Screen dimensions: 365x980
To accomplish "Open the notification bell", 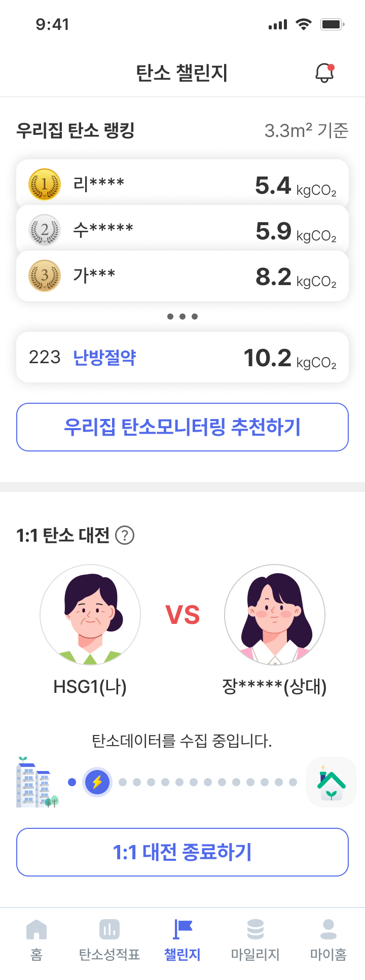I will pos(324,73).
